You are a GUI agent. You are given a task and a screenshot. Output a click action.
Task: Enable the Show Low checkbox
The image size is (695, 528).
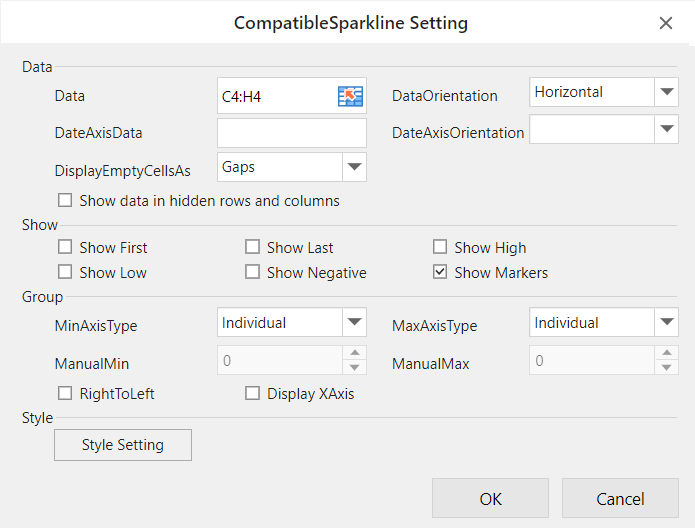[x=65, y=273]
